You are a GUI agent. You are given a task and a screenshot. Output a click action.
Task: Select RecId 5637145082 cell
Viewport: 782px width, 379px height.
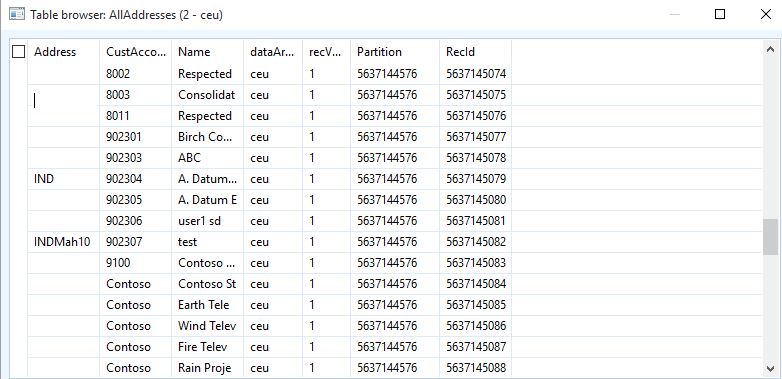pyautogui.click(x=475, y=242)
